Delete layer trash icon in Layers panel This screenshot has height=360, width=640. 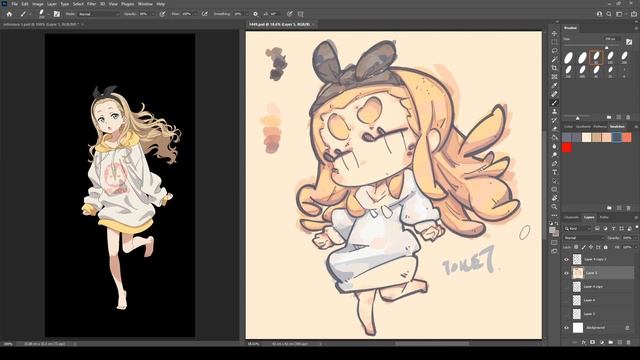pyautogui.click(x=629, y=342)
